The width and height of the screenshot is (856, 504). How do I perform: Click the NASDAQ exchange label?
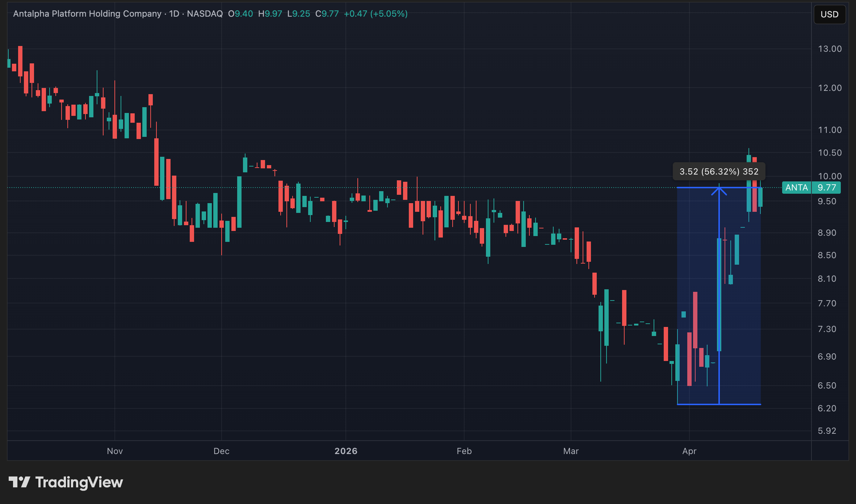click(205, 14)
